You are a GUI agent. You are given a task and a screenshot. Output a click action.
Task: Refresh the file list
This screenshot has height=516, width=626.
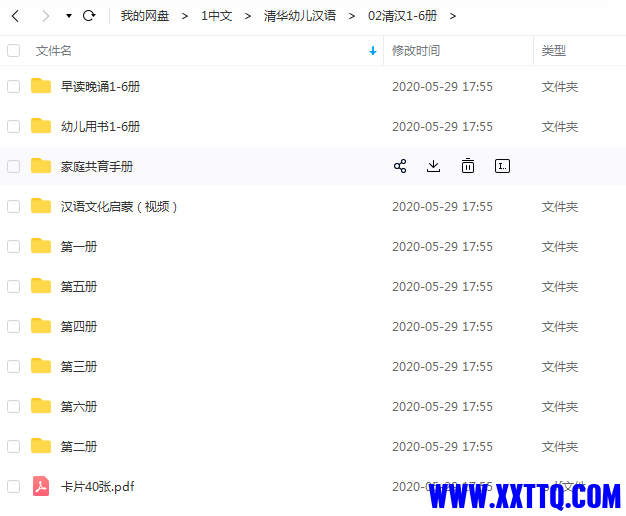click(89, 16)
